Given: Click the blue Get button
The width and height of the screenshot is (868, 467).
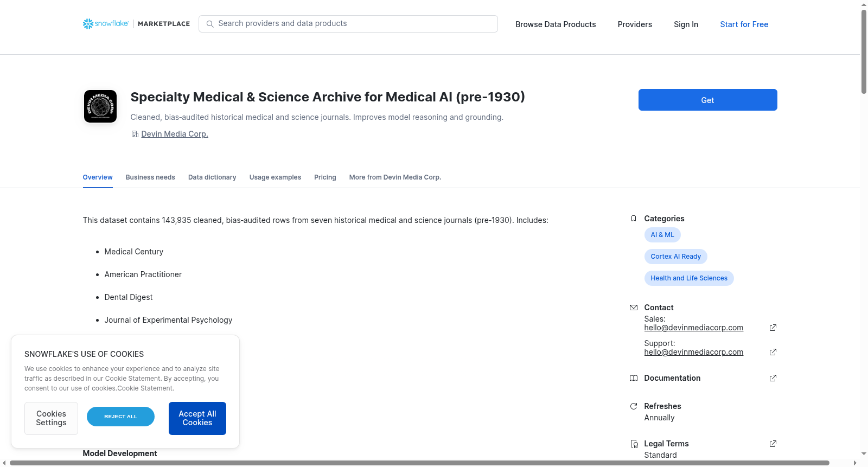Looking at the screenshot, I should click(x=707, y=100).
